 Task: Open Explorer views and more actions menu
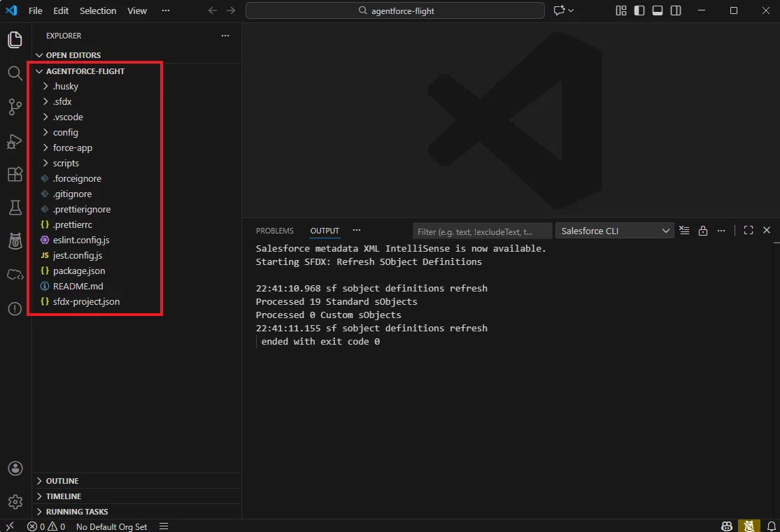[x=225, y=35]
